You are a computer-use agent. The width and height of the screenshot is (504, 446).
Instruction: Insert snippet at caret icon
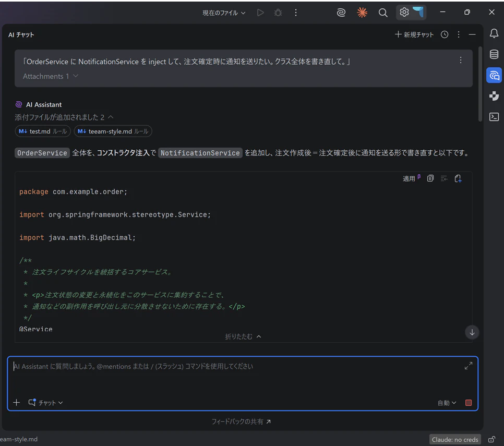tap(444, 178)
